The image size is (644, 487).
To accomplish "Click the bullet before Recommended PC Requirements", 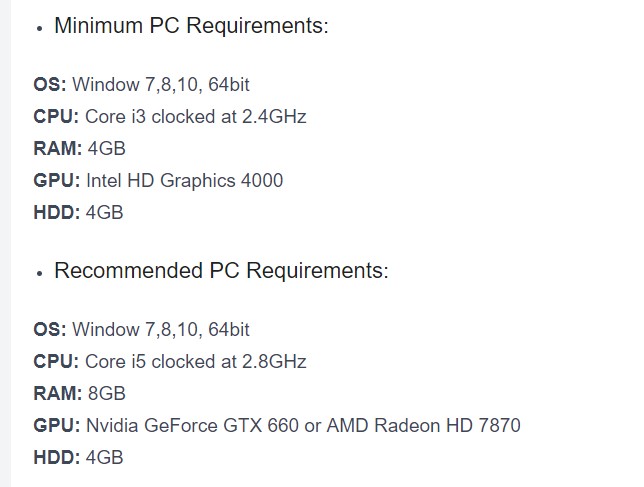I will [x=40, y=274].
